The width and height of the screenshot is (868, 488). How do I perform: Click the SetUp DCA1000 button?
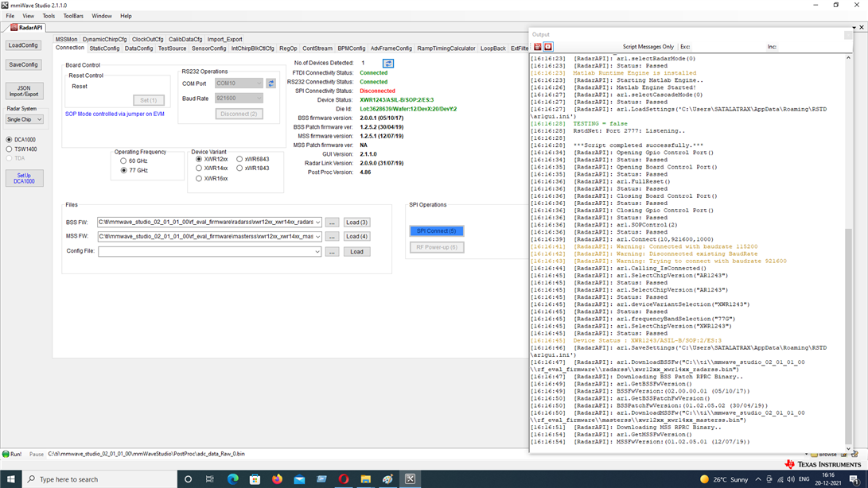point(25,178)
